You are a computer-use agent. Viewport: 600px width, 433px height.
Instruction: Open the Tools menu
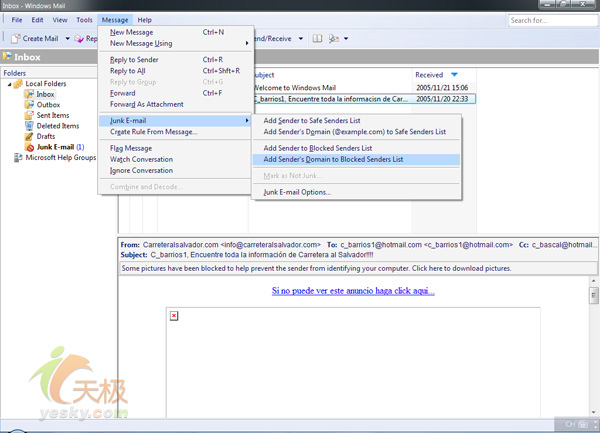(84, 20)
